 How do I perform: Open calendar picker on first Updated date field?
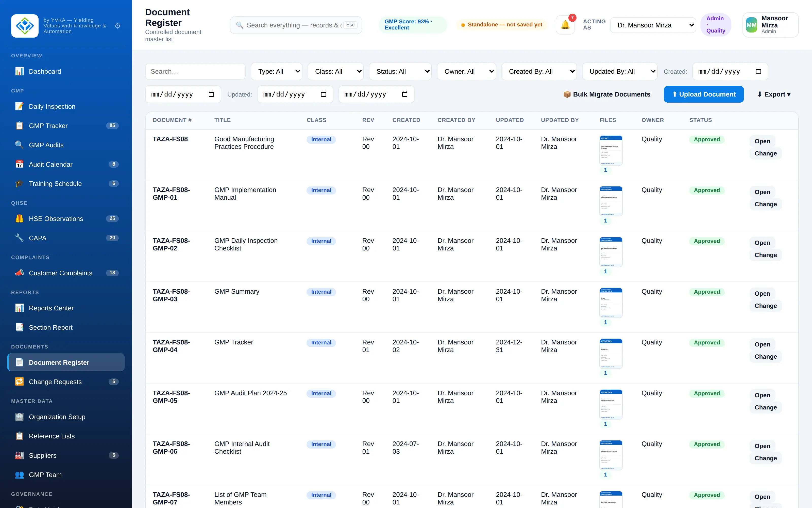click(x=324, y=94)
